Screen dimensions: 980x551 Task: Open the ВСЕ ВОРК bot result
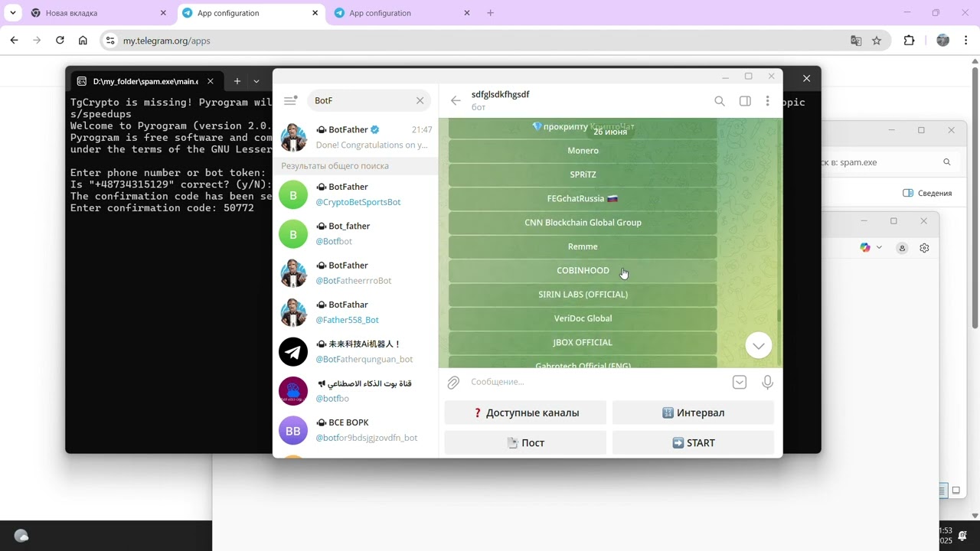coord(355,430)
